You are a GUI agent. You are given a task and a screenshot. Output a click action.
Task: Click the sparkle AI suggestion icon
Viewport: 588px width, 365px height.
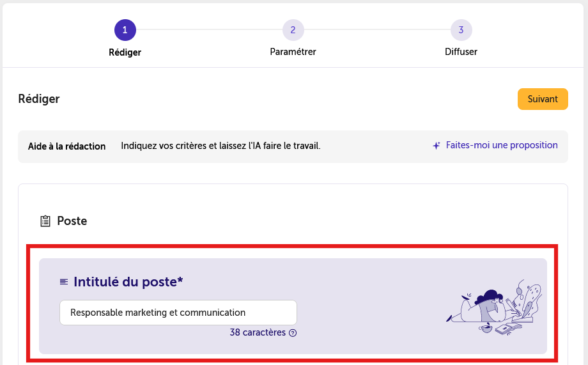tap(436, 146)
